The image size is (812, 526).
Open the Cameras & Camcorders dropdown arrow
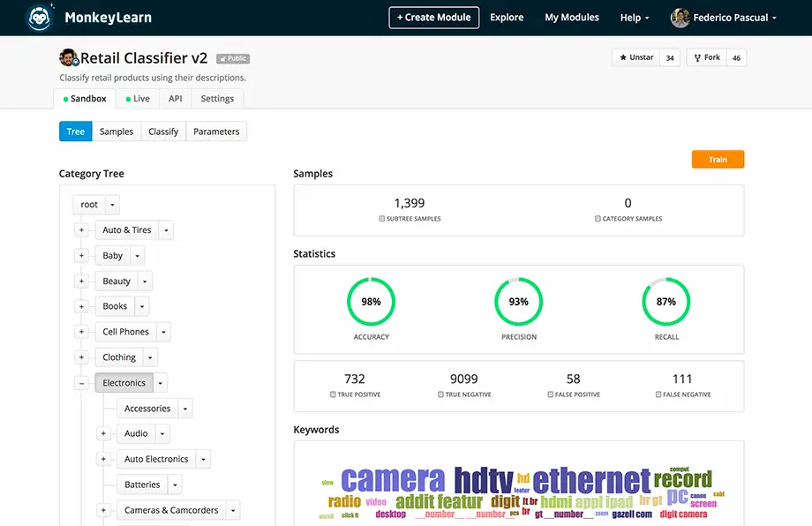tap(233, 510)
